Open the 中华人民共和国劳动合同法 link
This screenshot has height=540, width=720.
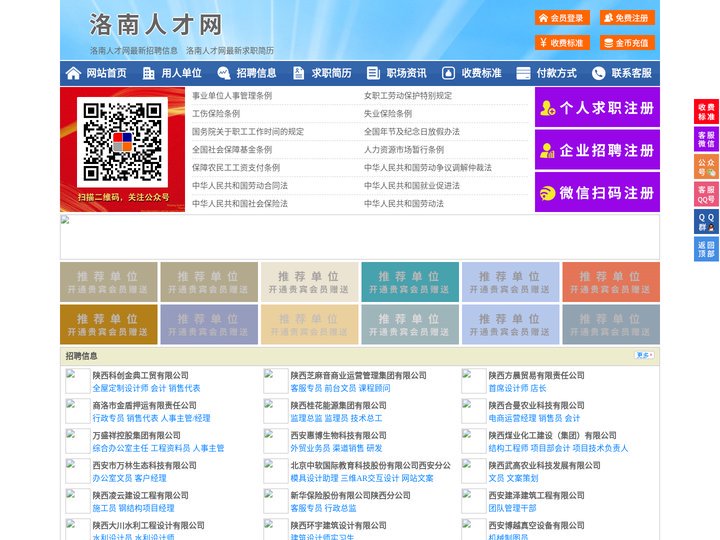(x=240, y=186)
